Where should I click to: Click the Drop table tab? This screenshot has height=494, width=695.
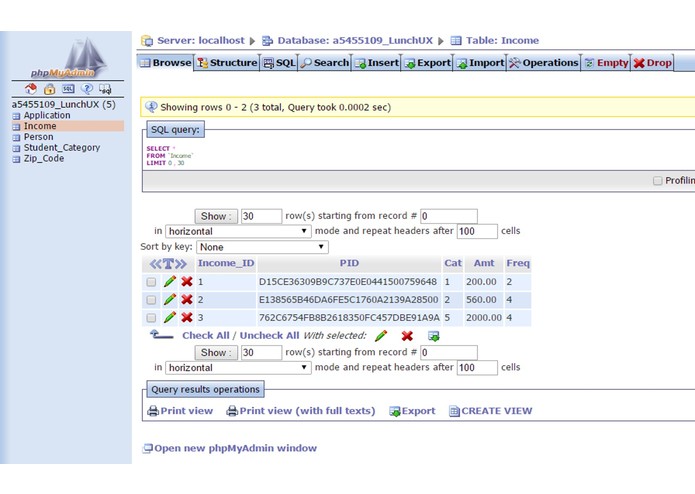click(652, 63)
